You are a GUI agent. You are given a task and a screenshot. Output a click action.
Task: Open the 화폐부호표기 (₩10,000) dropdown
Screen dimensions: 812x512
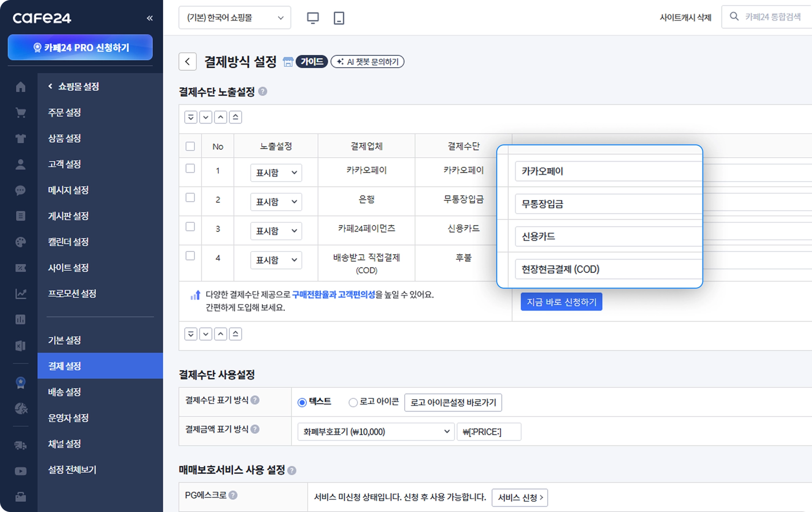coord(375,431)
